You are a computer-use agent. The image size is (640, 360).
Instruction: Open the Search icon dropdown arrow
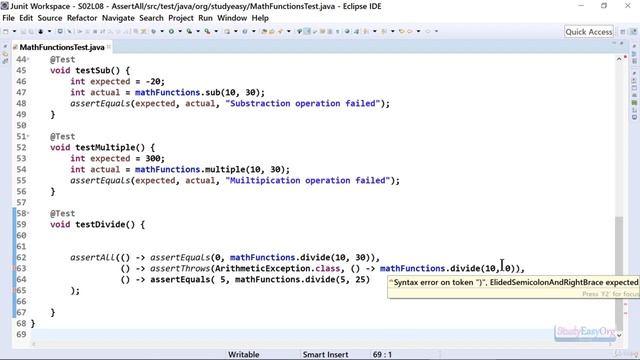click(x=289, y=31)
